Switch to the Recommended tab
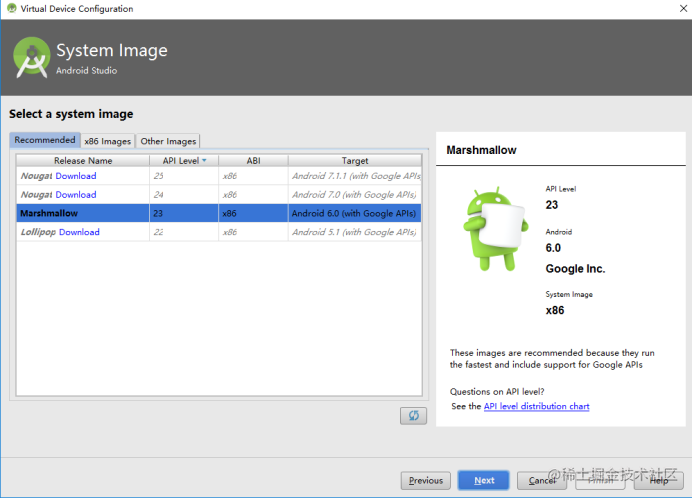This screenshot has width=693, height=498. [45, 140]
